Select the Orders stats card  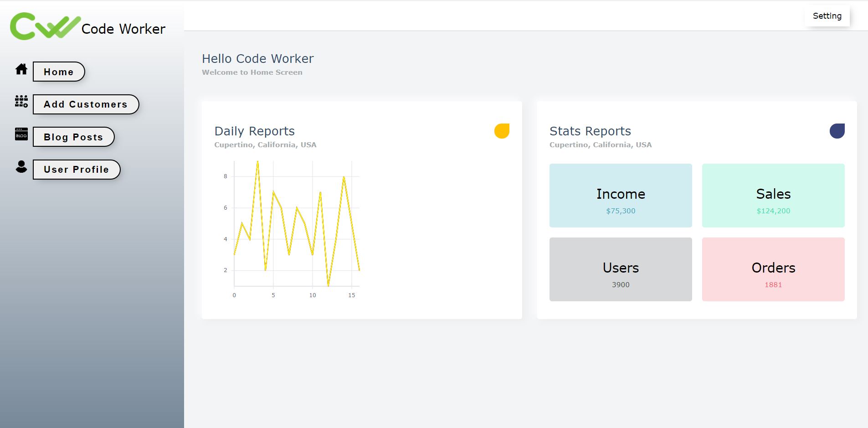pyautogui.click(x=773, y=269)
